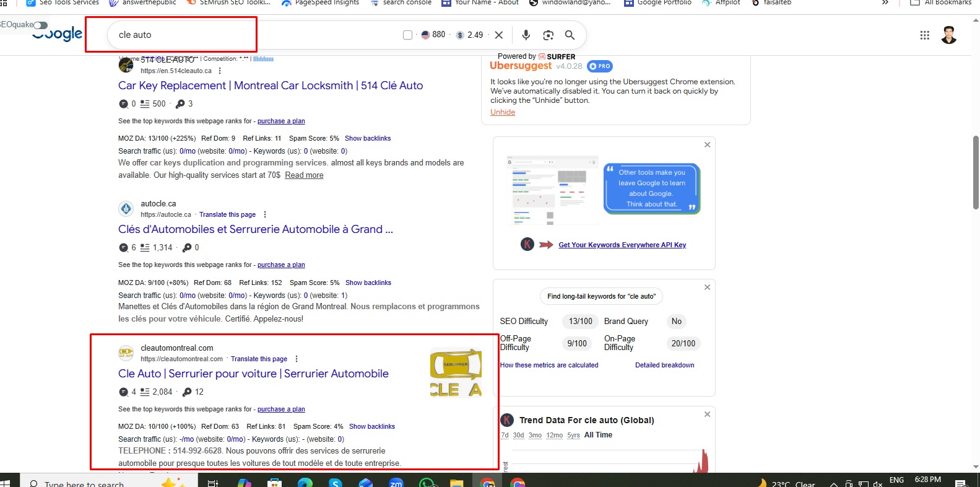980x487 pixels.
Task: Open "Car Key Replacement | Montreal Car Locksmith" result
Action: click(x=271, y=86)
